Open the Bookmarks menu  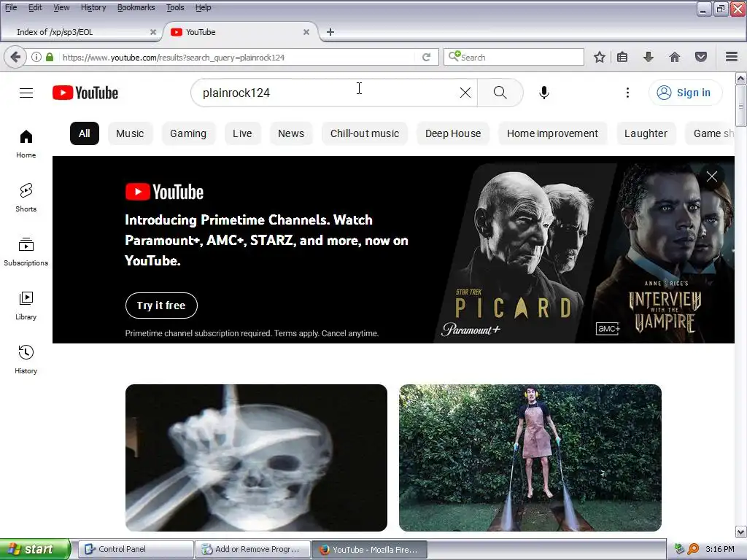136,7
